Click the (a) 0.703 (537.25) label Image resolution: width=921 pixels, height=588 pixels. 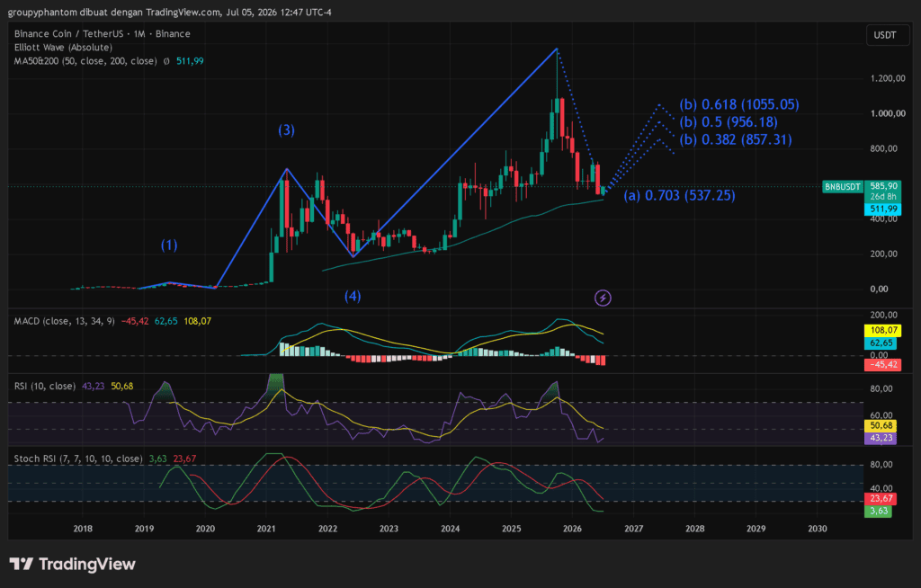[x=679, y=196]
